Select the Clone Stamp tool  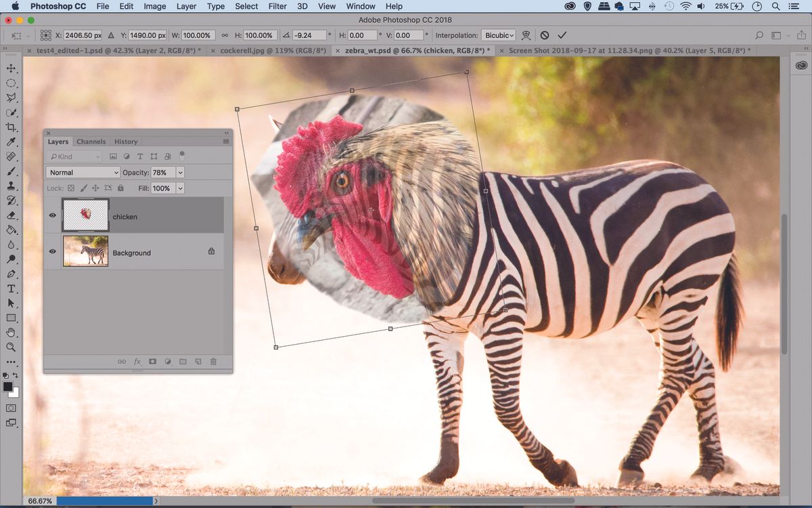point(10,186)
